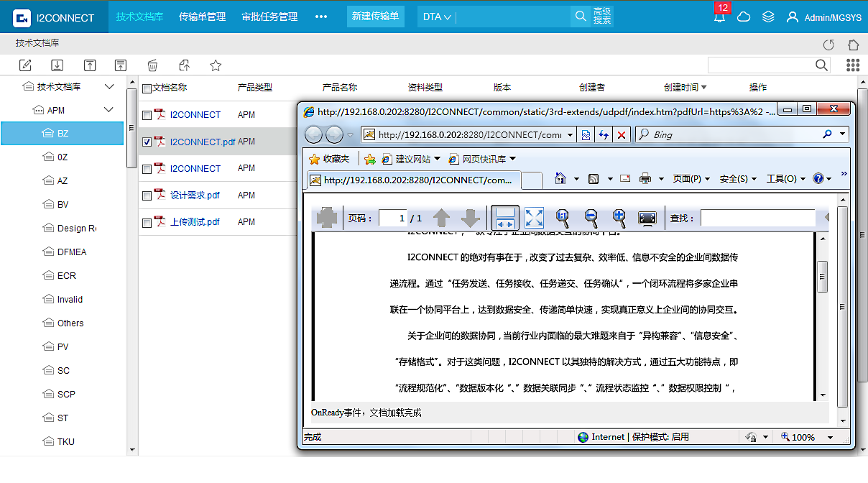Open the 设计需求.pdf document link
Screen dimensions: 868x483
(195, 195)
